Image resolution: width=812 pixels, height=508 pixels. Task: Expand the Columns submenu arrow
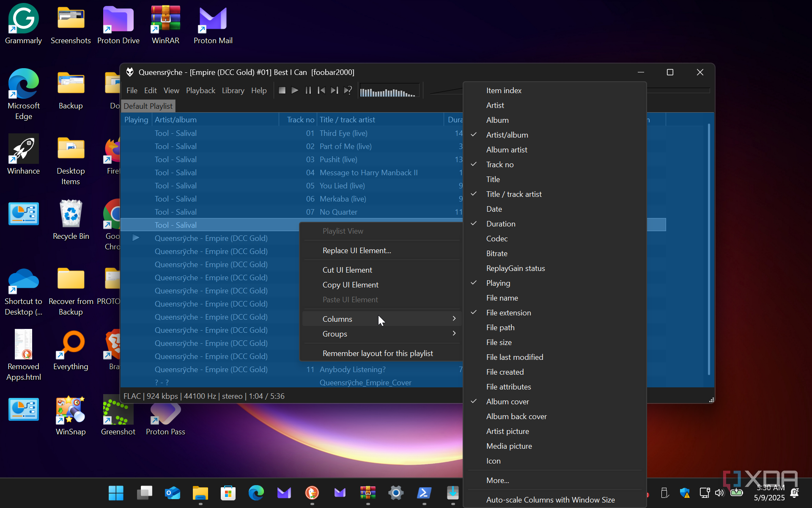point(454,318)
